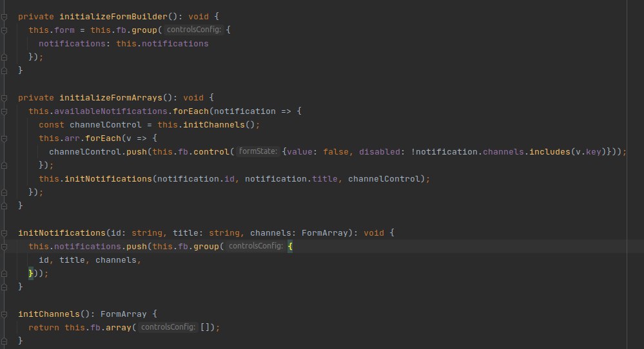Click the highlighted yellow opening brace
This screenshot has width=644, height=349.
pos(290,247)
